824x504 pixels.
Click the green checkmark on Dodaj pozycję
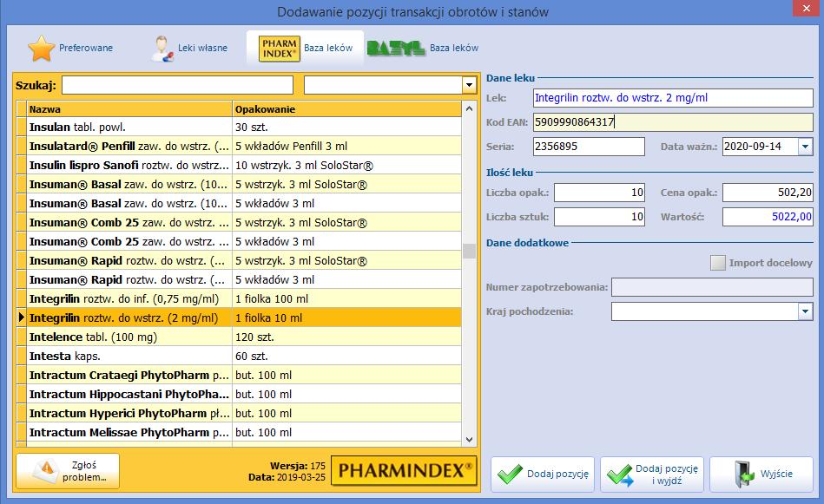510,474
